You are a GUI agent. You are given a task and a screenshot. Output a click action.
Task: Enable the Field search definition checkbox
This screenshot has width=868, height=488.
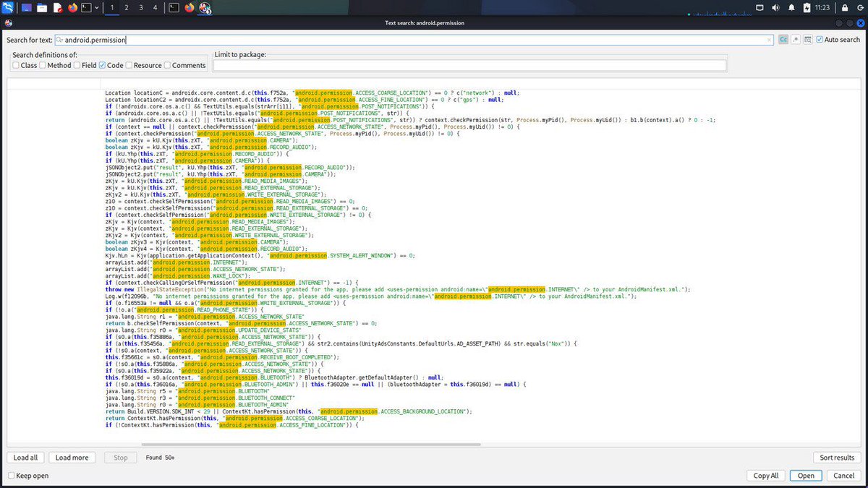point(85,65)
